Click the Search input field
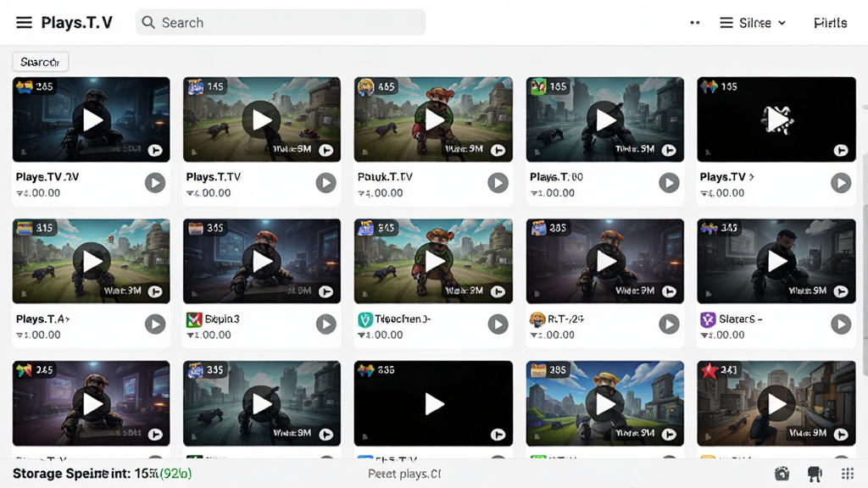The height and width of the screenshot is (488, 868). pos(281,23)
